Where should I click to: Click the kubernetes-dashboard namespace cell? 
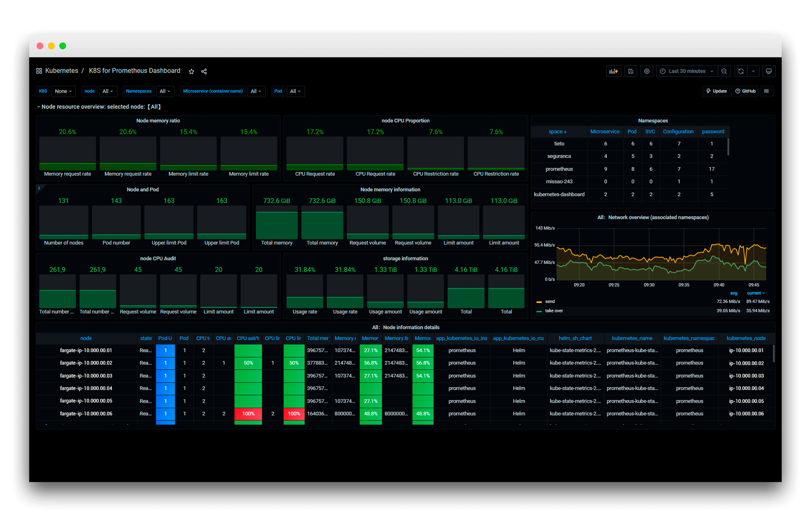click(559, 194)
